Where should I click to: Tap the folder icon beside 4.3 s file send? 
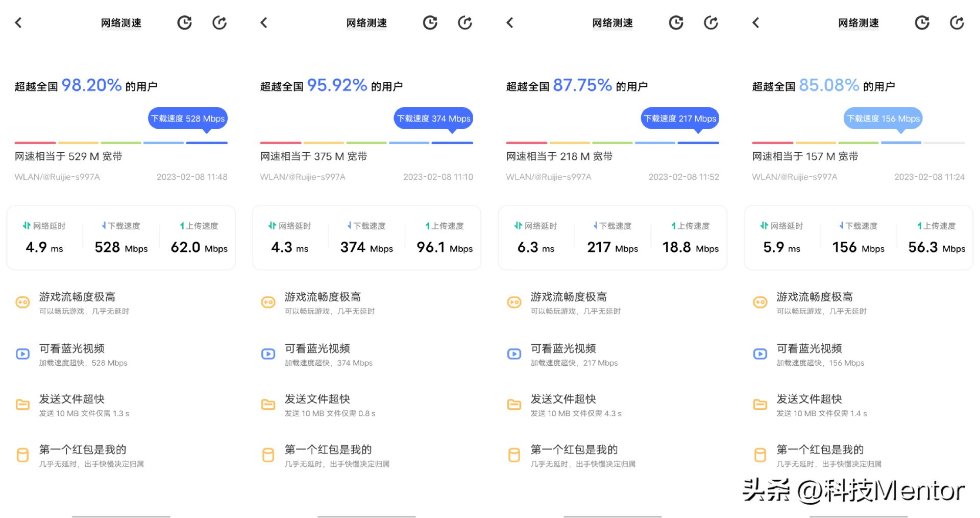[514, 405]
